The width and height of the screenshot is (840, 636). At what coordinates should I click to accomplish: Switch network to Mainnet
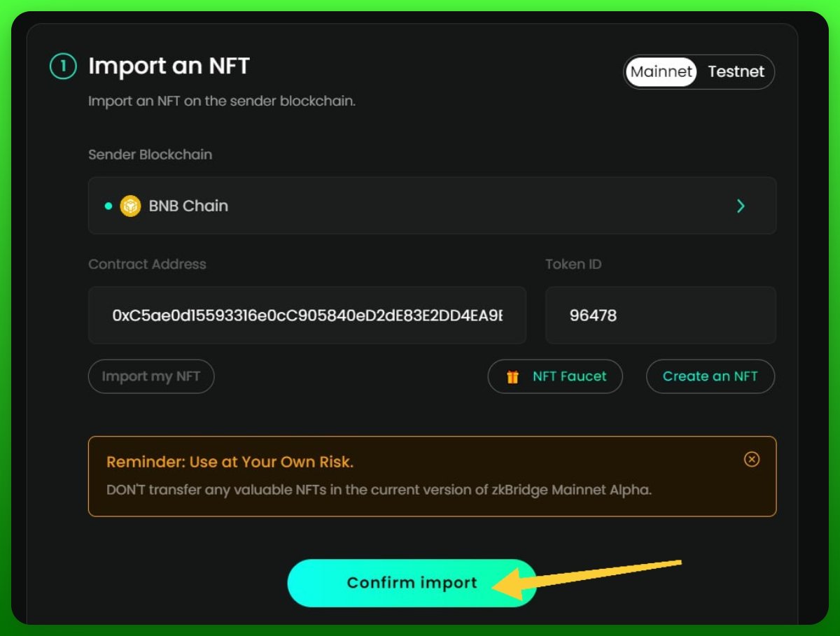point(661,71)
